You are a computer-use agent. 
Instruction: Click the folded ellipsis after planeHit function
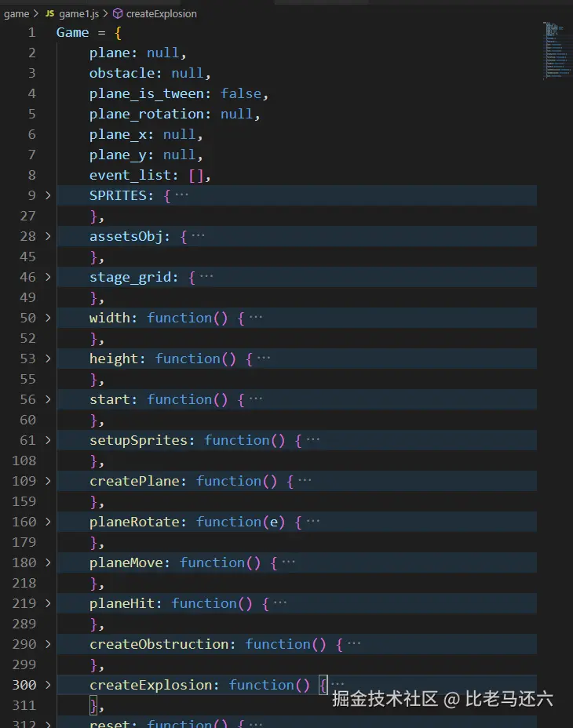279,602
